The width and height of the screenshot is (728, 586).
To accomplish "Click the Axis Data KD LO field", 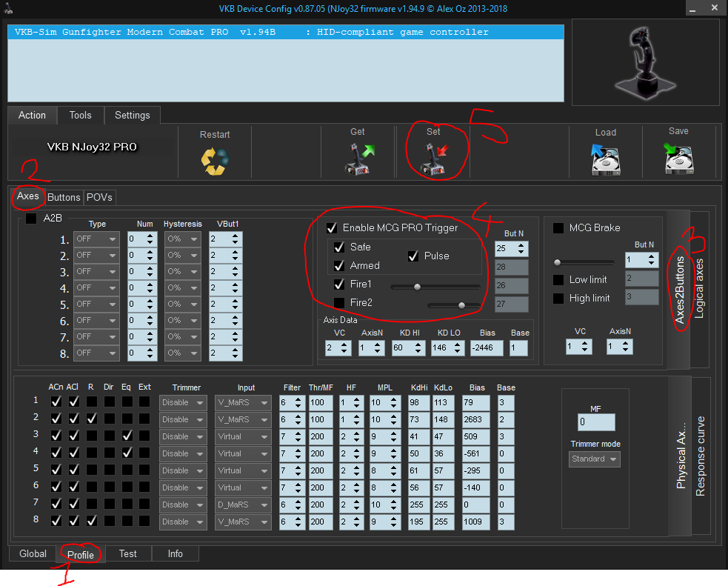I will click(x=447, y=347).
